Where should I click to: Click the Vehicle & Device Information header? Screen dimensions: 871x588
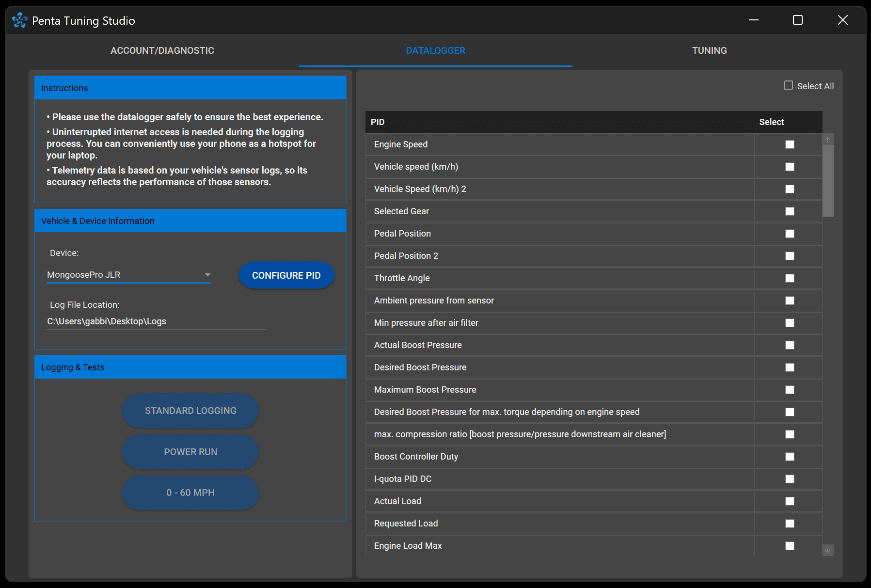pos(190,221)
